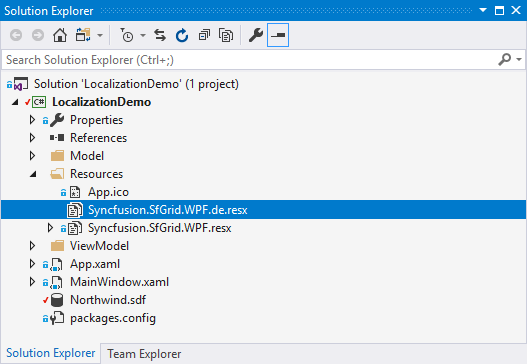This screenshot has height=364, width=527.
Task: Click the Visual Studio solution icon
Action: pos(20,84)
